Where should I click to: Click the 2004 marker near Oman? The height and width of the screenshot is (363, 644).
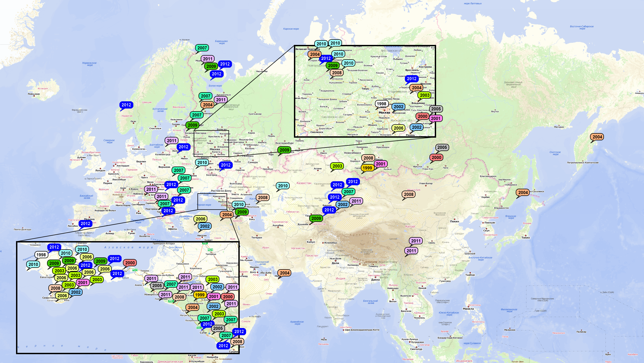click(x=285, y=273)
